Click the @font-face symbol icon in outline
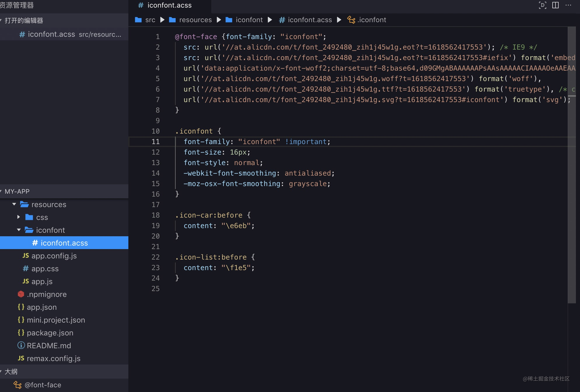580x392 pixels. [x=18, y=385]
